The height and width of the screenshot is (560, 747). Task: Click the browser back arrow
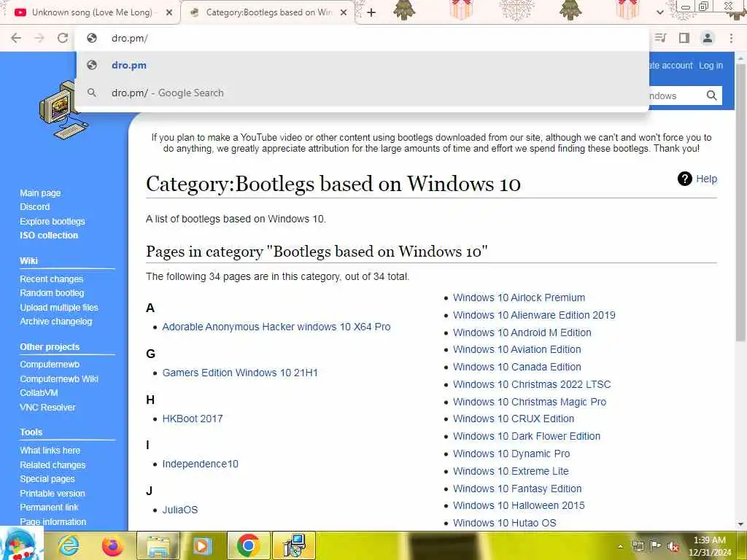tap(16, 38)
